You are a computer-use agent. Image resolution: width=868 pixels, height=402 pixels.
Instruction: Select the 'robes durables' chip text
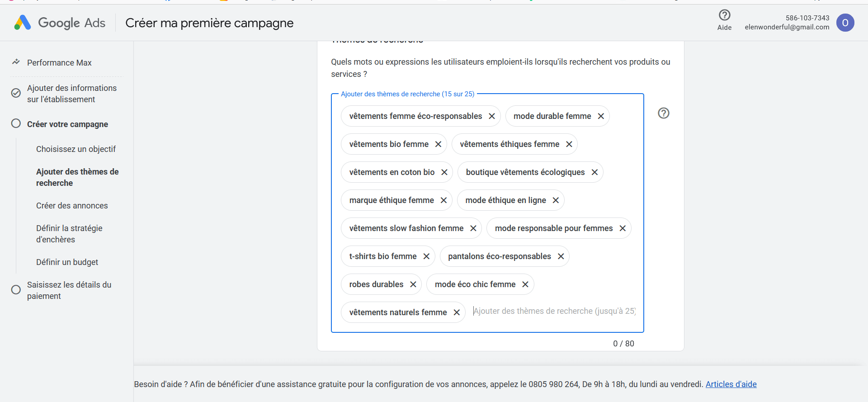[376, 284]
